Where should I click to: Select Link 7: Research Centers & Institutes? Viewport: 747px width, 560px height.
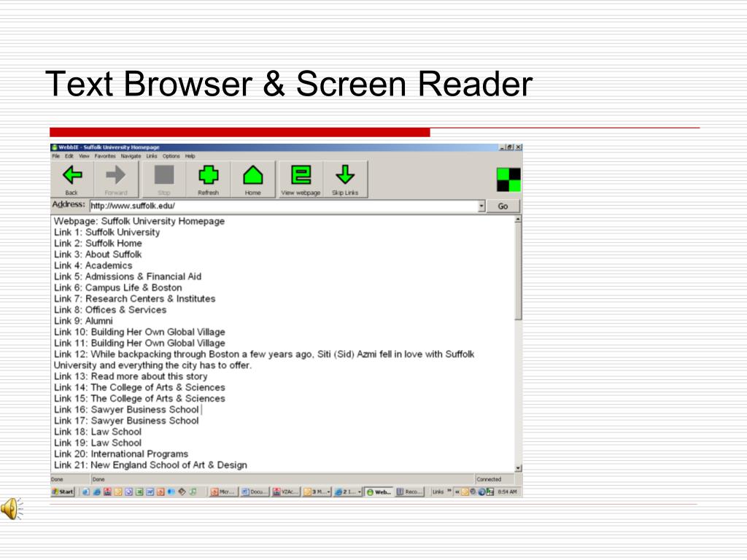click(x=134, y=298)
